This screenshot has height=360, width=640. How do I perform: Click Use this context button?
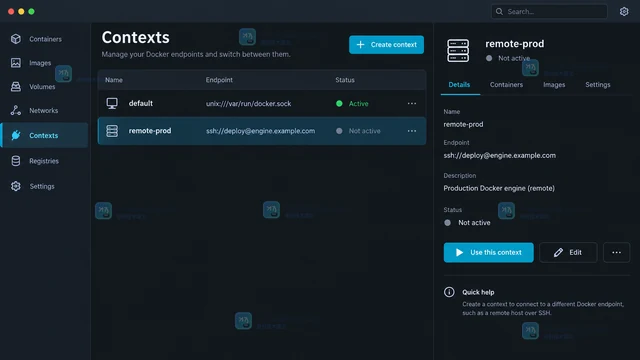tap(489, 252)
